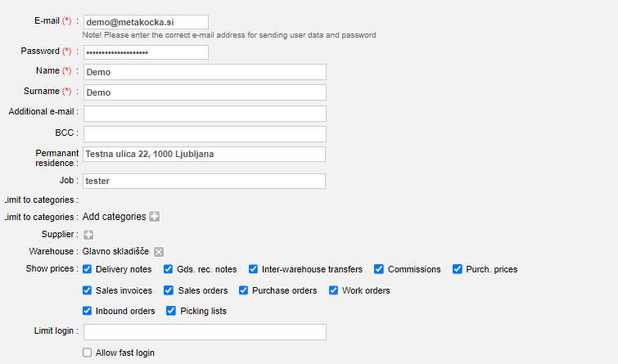Click into the Additional e-mail field
Viewport: 618px width, 364px height.
pyautogui.click(x=205, y=114)
